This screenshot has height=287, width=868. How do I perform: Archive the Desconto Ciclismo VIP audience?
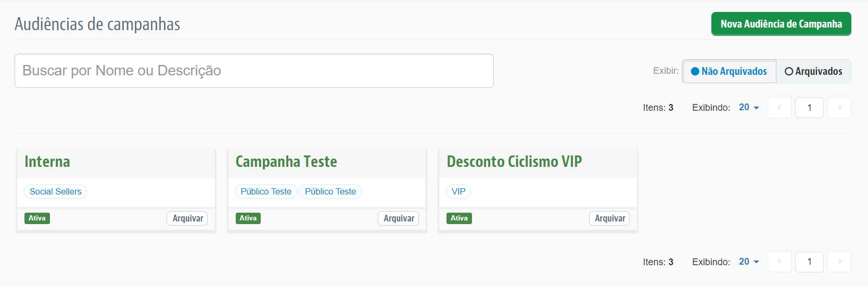tap(609, 218)
